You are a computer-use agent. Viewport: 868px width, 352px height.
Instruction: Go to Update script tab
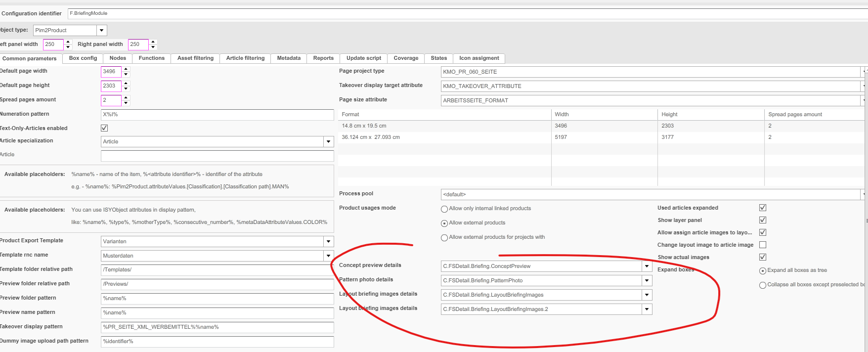coord(363,58)
